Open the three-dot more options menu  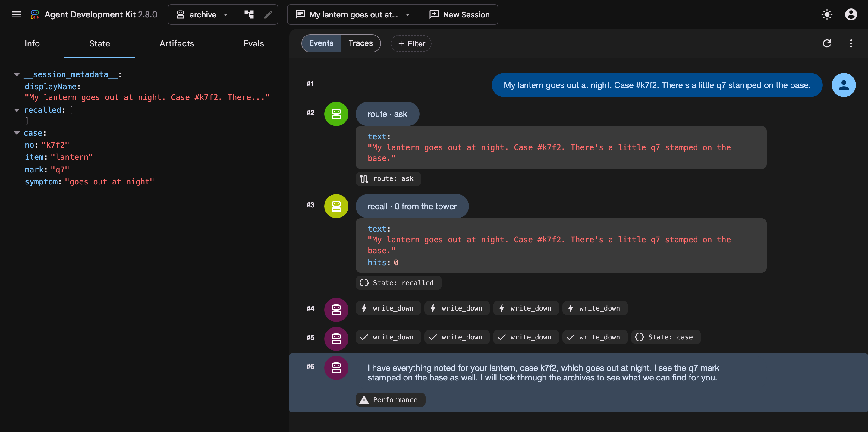pyautogui.click(x=851, y=43)
